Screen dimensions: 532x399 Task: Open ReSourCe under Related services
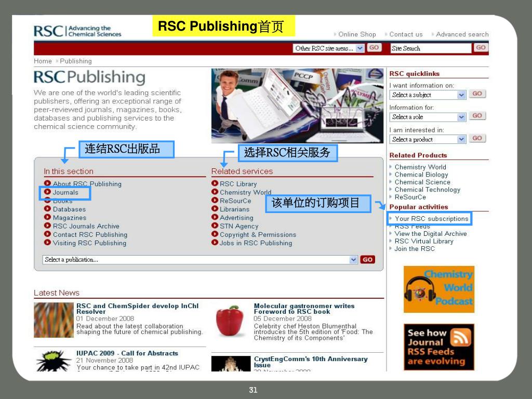(x=235, y=201)
